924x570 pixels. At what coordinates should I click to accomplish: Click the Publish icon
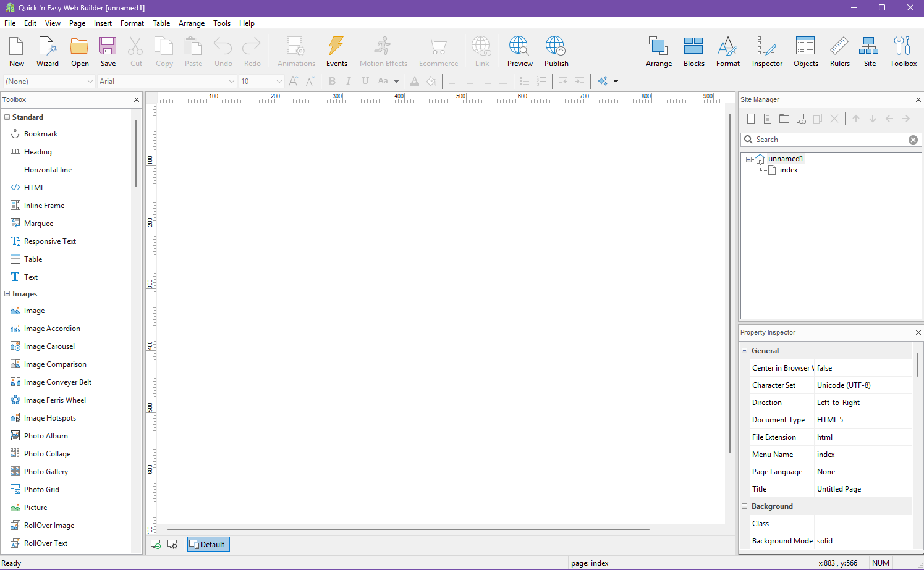[556, 51]
